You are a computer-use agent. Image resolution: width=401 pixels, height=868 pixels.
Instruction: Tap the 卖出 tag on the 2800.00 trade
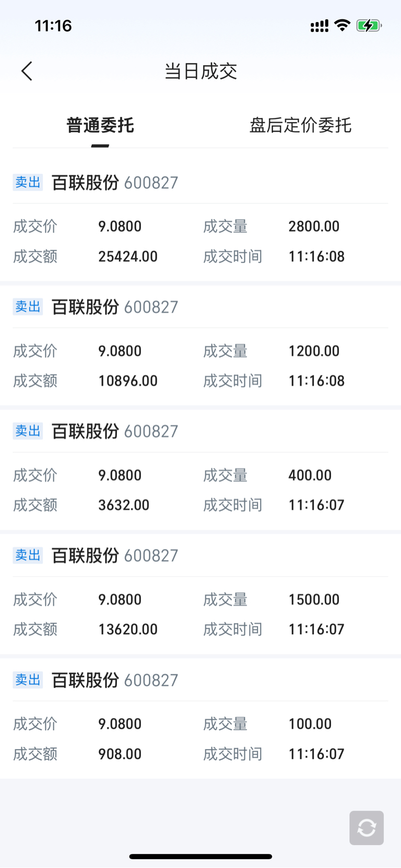pyautogui.click(x=28, y=182)
